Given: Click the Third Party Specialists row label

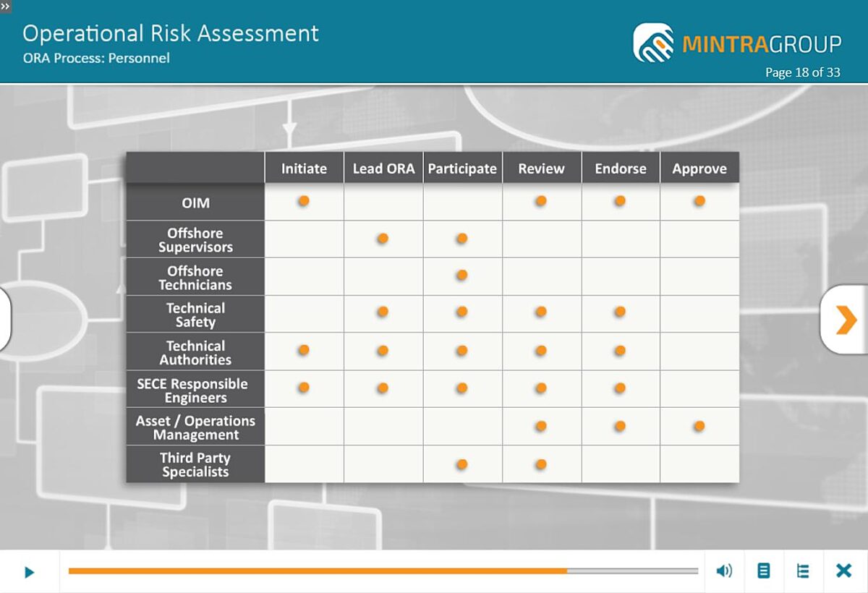Looking at the screenshot, I should [x=195, y=464].
